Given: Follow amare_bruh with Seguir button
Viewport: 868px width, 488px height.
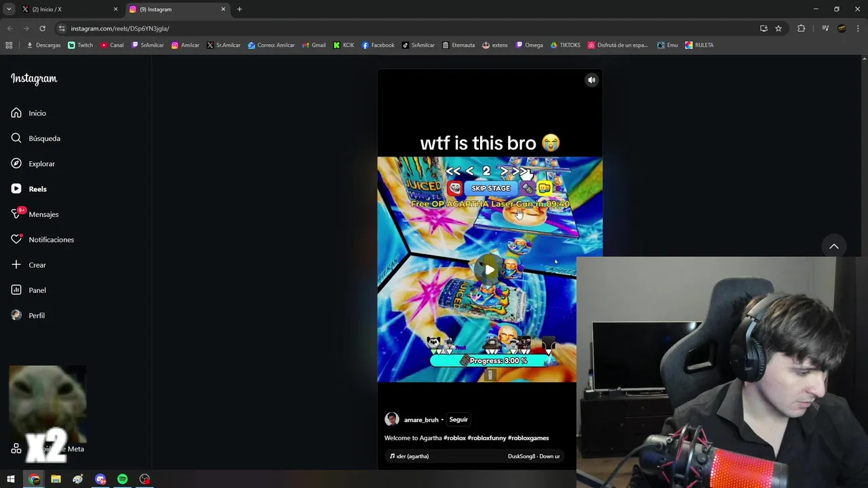Looking at the screenshot, I should (x=458, y=420).
